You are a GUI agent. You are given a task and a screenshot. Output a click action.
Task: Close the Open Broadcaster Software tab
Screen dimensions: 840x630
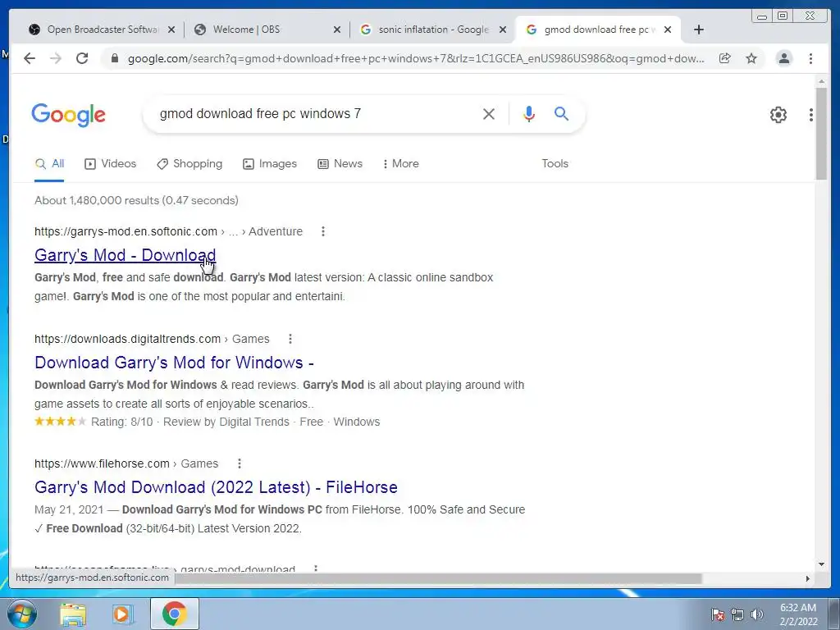pyautogui.click(x=171, y=30)
